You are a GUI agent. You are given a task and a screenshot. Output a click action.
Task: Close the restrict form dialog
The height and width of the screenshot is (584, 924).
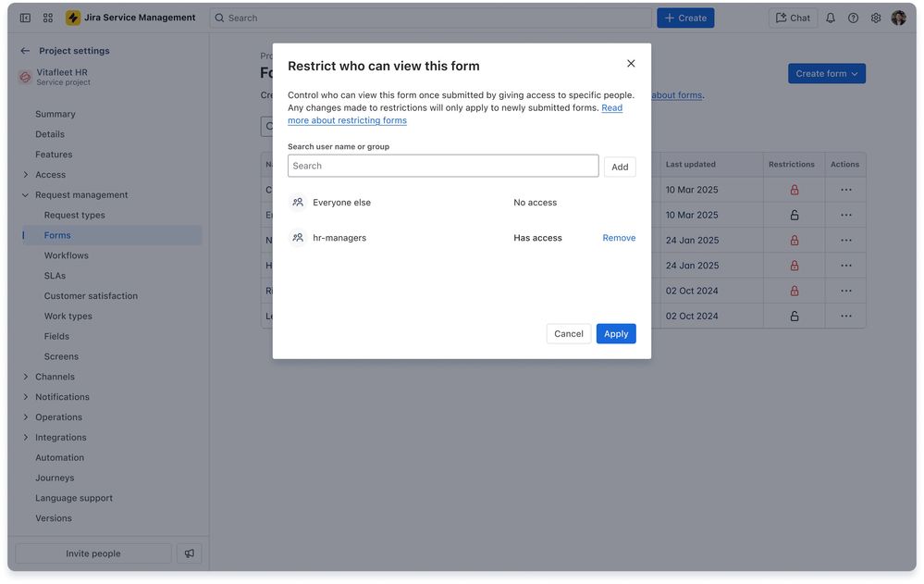(x=631, y=63)
